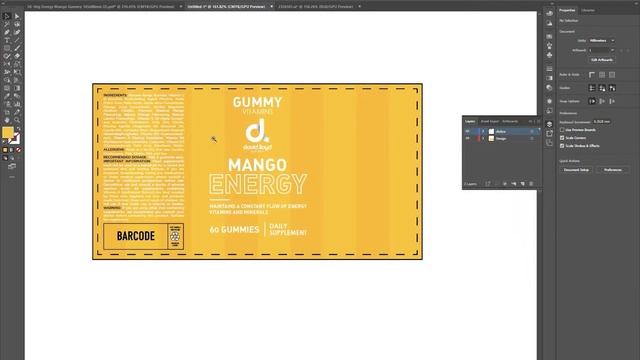Click Layers icon in the dock

click(x=549, y=124)
